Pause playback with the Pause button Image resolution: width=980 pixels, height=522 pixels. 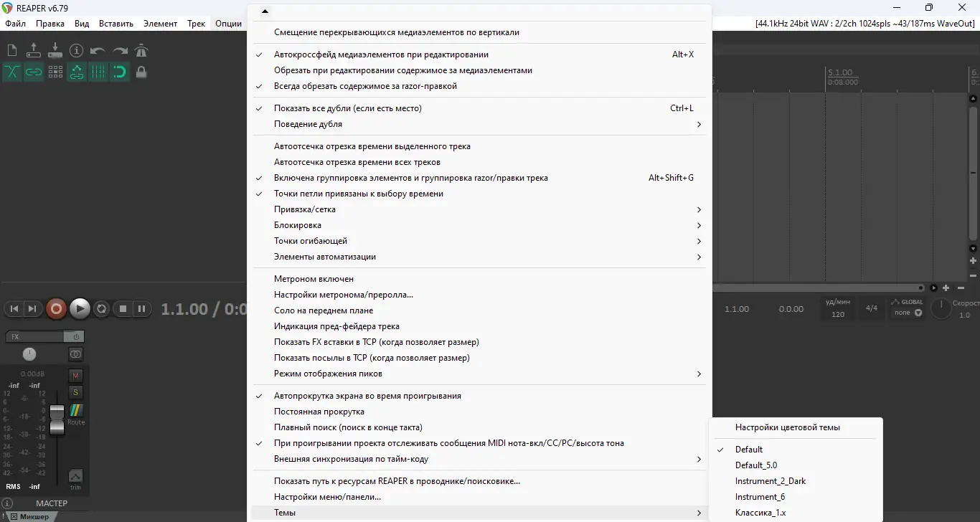[x=142, y=309]
